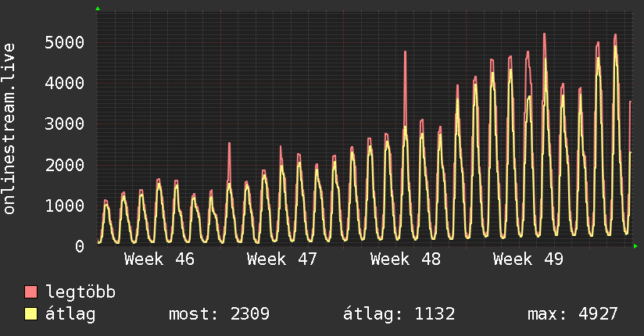Click the Week 48 axis label
This screenshot has width=644, height=336.
[x=405, y=259]
